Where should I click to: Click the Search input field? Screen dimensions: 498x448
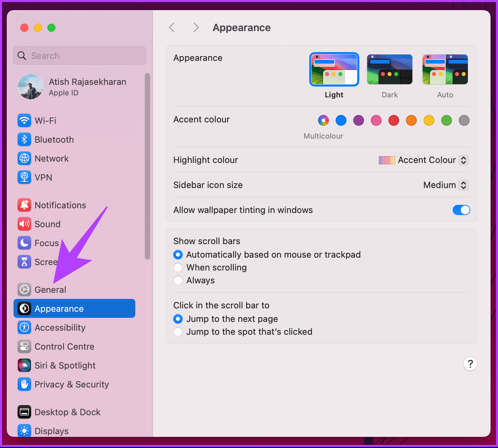(80, 55)
